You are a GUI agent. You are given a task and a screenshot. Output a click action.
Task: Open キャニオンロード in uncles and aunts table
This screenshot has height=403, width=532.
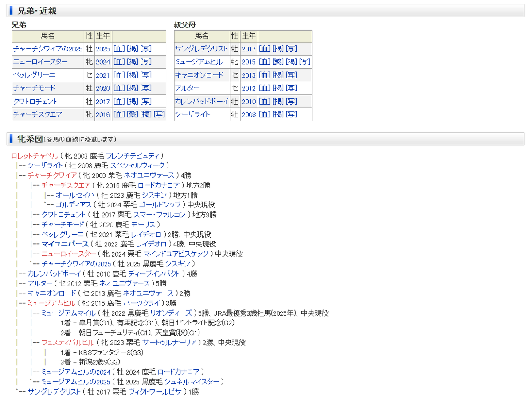tap(199, 75)
